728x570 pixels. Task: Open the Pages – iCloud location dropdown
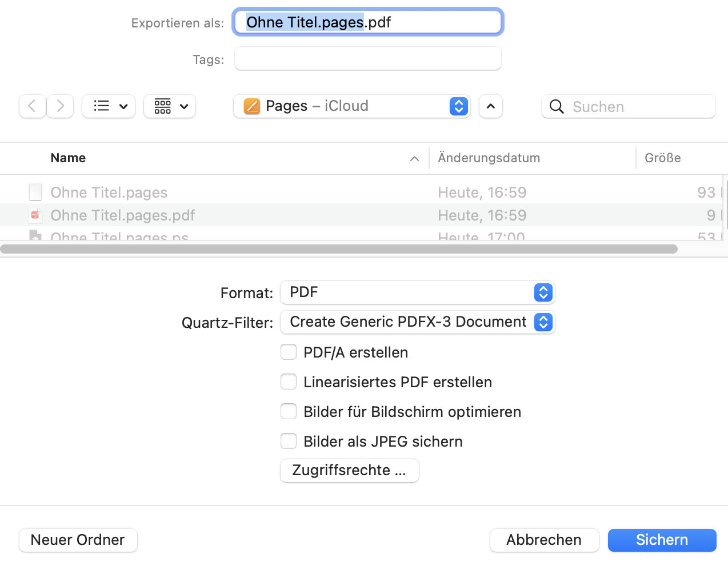tap(352, 106)
